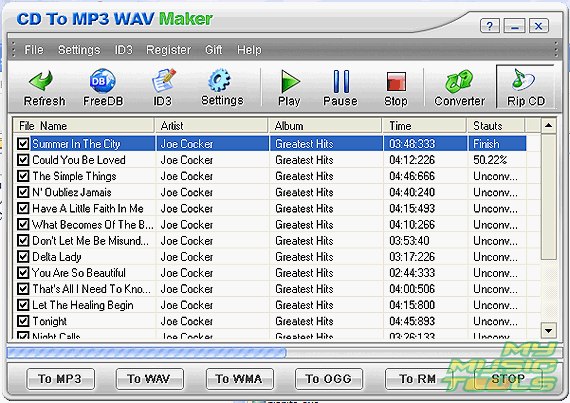The height and width of the screenshot is (403, 570).
Task: Uncheck N' Oubliez Jamais track
Action: click(x=23, y=192)
